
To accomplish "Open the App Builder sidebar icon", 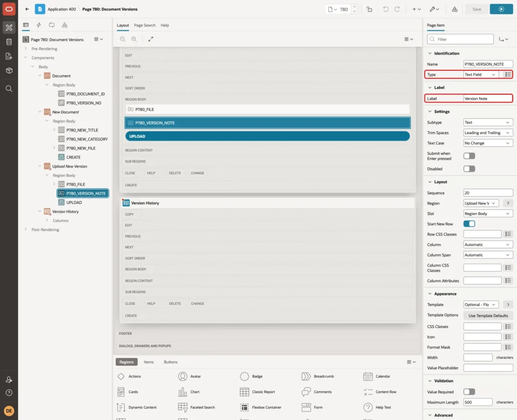I will coord(9,28).
